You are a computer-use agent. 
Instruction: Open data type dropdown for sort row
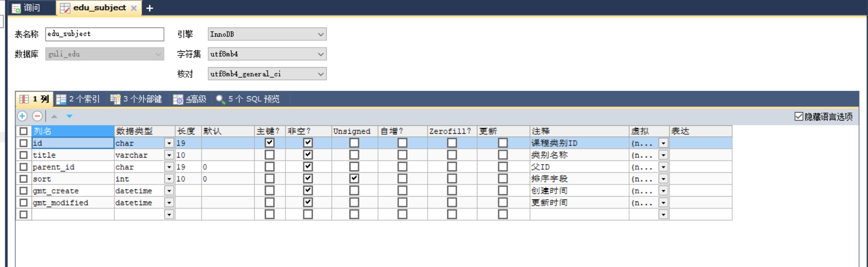pyautogui.click(x=169, y=179)
